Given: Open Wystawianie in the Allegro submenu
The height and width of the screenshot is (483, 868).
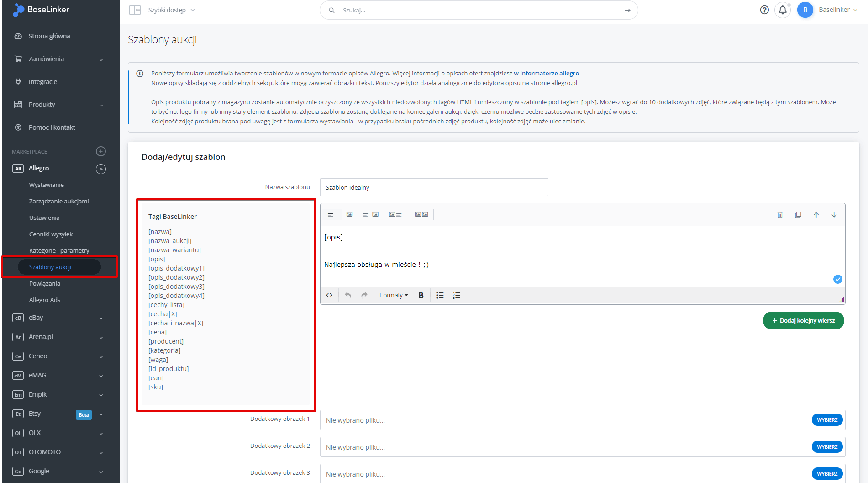Looking at the screenshot, I should click(x=47, y=185).
